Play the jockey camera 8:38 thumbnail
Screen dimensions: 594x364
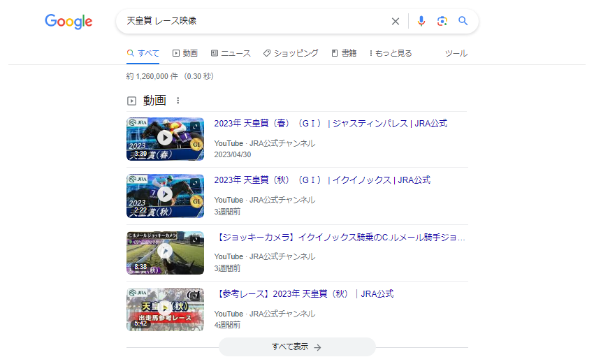click(165, 253)
